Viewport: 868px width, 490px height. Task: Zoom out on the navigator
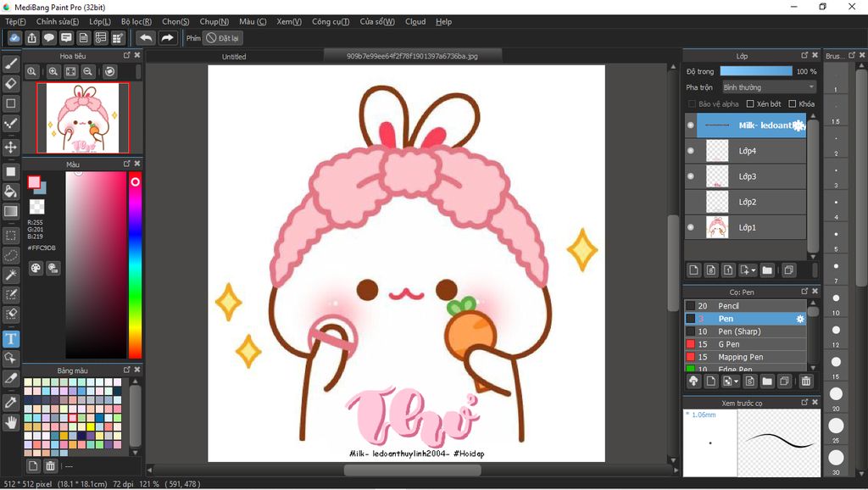87,71
